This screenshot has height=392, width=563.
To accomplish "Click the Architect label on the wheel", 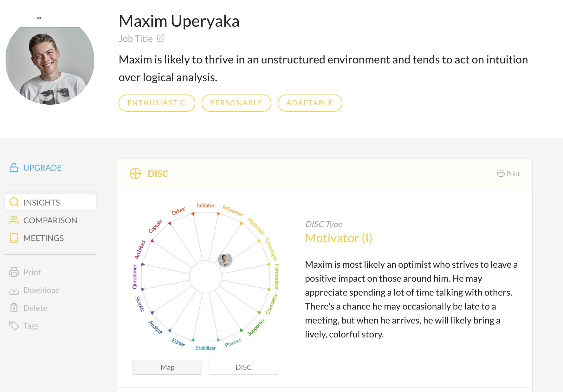I will tap(140, 250).
